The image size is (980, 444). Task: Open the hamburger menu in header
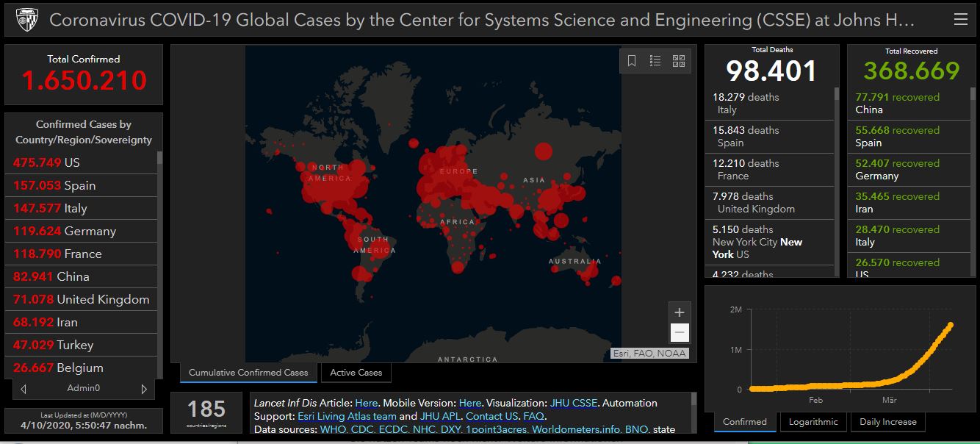pos(960,20)
